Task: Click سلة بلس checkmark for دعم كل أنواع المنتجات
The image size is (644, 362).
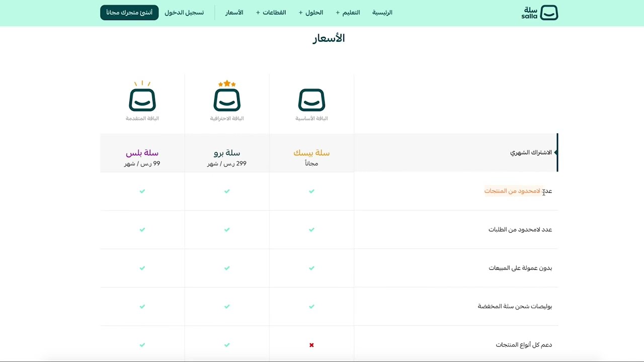Action: click(x=142, y=345)
